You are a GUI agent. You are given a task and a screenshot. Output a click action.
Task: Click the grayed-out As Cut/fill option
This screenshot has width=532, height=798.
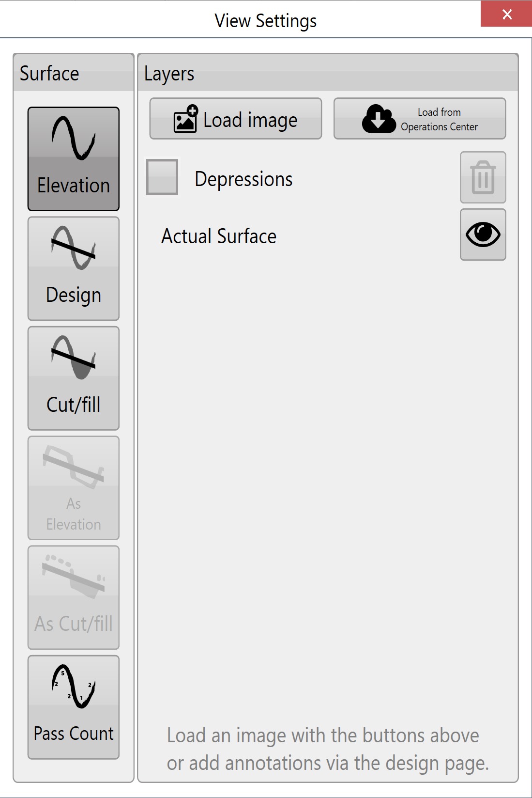[74, 597]
